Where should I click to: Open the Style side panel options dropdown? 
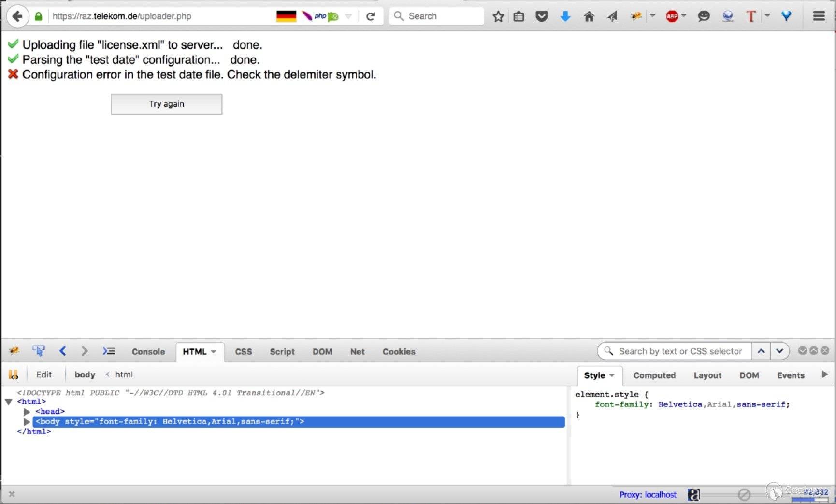pyautogui.click(x=612, y=375)
